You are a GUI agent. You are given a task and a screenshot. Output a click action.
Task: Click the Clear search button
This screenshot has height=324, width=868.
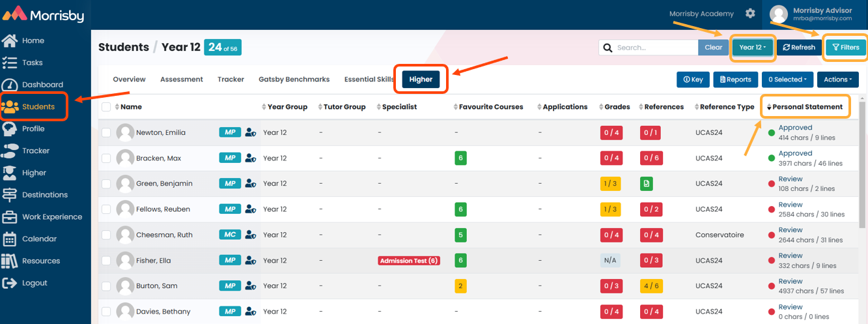click(x=714, y=48)
